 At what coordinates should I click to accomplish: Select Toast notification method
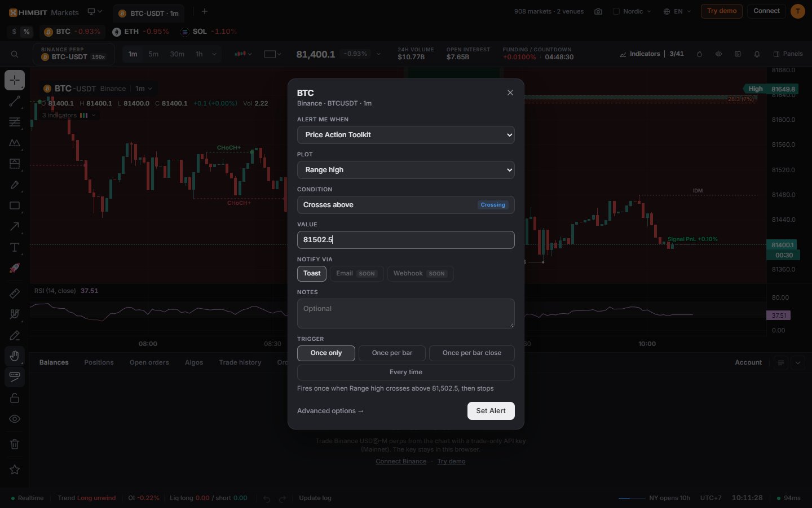click(x=312, y=274)
